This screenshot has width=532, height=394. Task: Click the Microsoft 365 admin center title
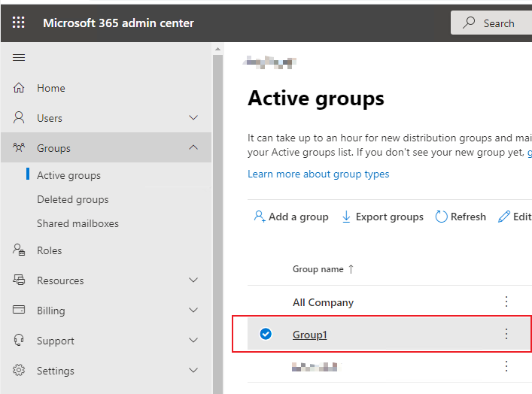click(118, 23)
